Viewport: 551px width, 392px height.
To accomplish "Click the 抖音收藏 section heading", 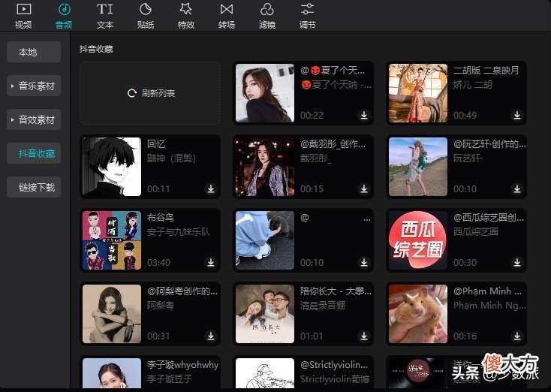I will [96, 49].
